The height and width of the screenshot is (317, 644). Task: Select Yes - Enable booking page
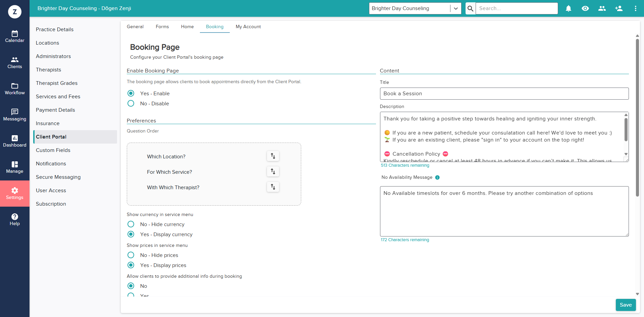click(131, 93)
